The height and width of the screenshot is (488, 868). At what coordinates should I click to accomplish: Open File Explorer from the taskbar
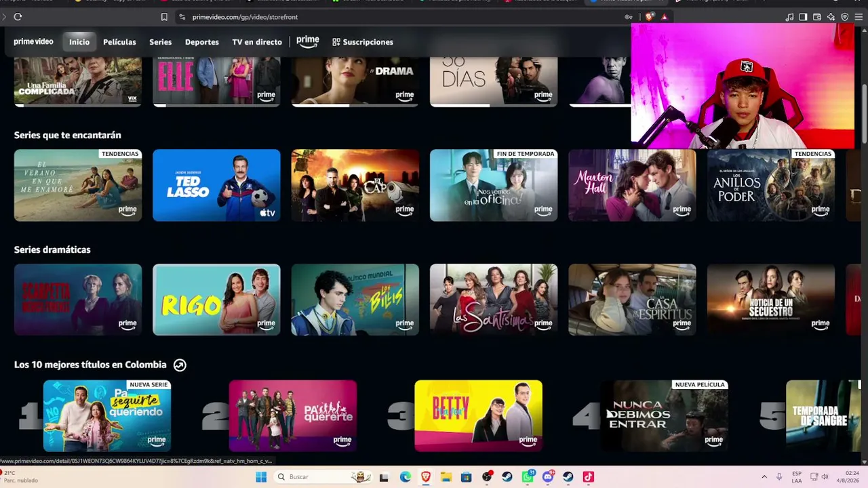tap(446, 477)
